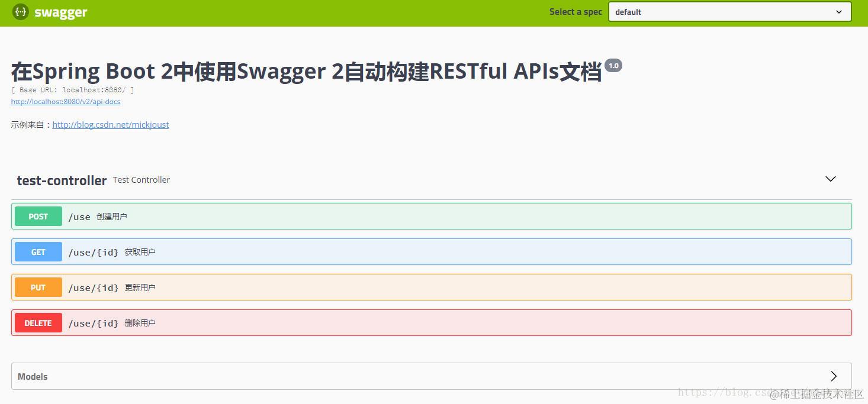Expand the Models section arrow

[834, 376]
